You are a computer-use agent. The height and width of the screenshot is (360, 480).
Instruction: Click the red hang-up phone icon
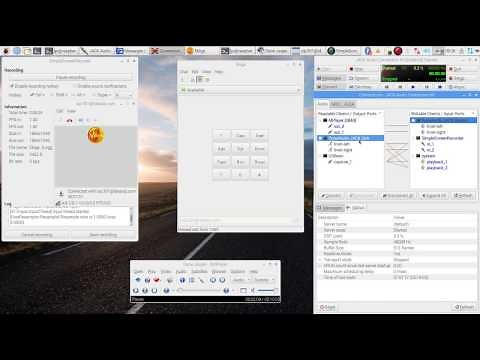click(x=70, y=120)
